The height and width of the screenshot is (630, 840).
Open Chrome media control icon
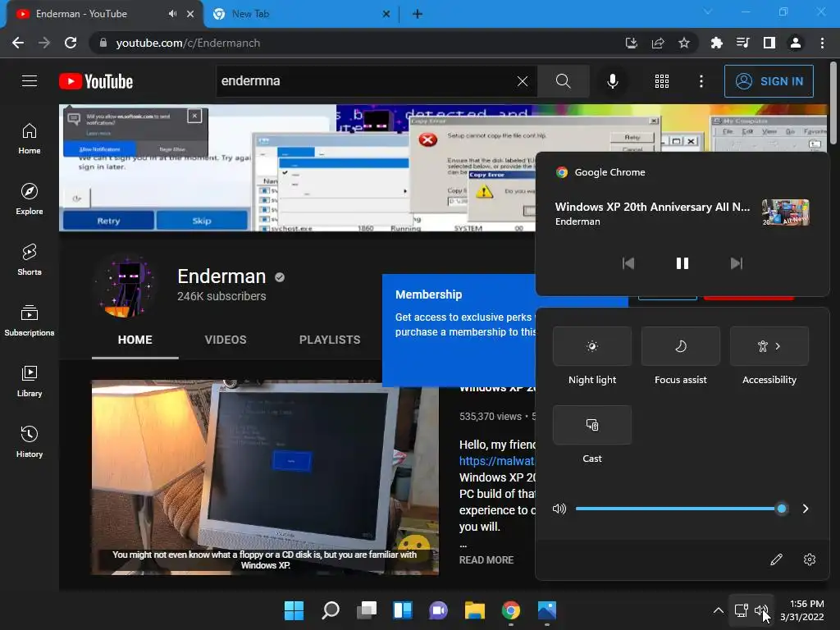coord(742,43)
